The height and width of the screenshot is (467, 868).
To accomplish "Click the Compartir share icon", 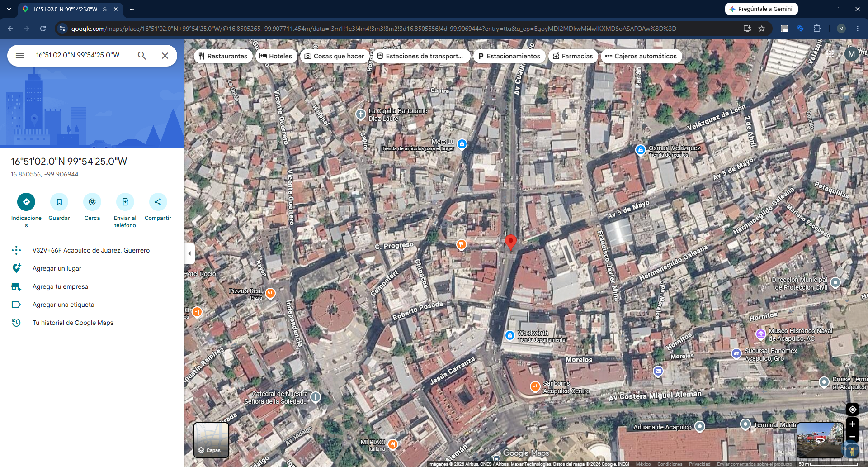I will point(158,202).
